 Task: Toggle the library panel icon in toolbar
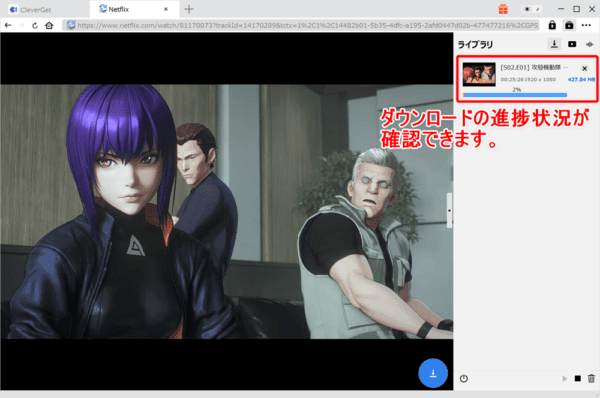coord(569,25)
